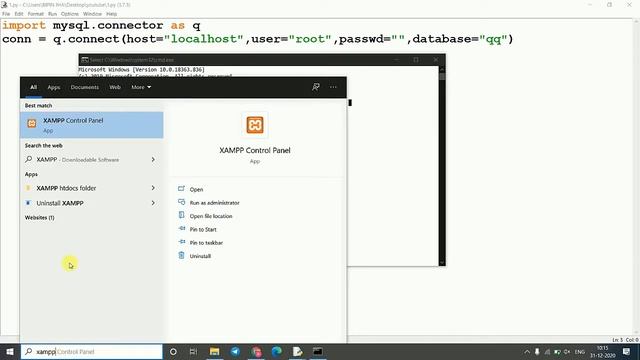Click ENG language indicator in tray
This screenshot has height=360, width=640.
[580, 352]
